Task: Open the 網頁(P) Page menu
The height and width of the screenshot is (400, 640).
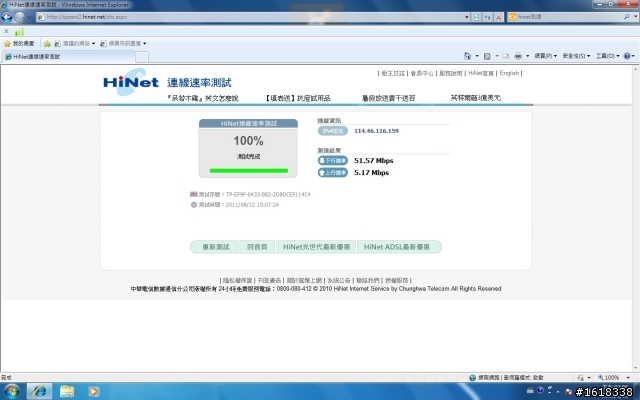Action: coord(545,56)
